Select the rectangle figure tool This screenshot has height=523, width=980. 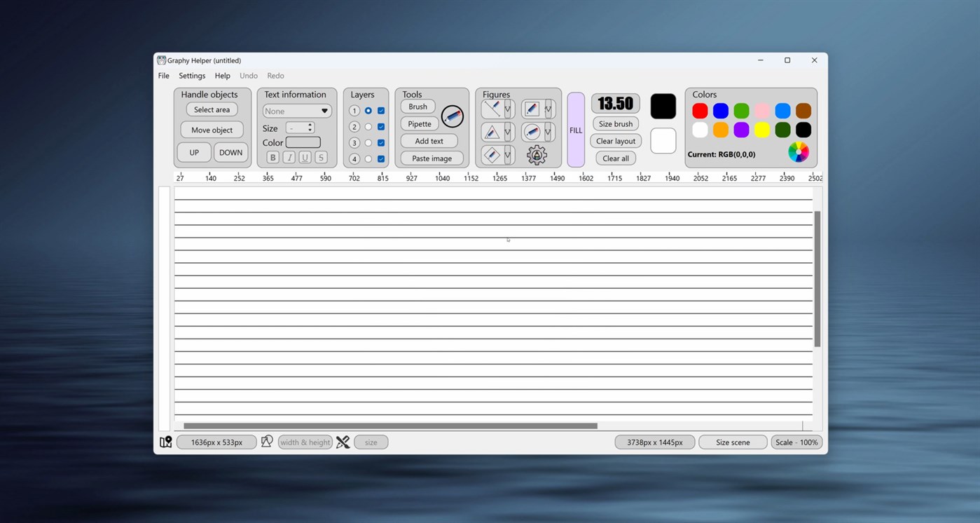[531, 109]
